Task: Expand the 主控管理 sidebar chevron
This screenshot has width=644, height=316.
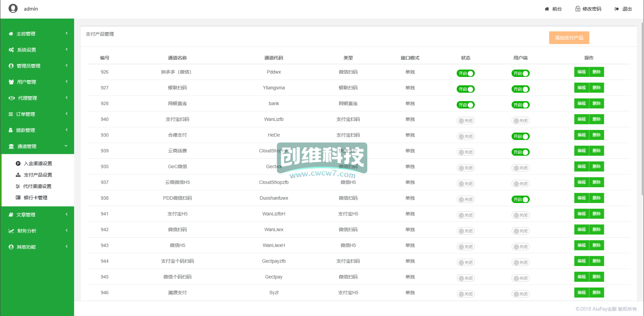Action: (x=67, y=33)
